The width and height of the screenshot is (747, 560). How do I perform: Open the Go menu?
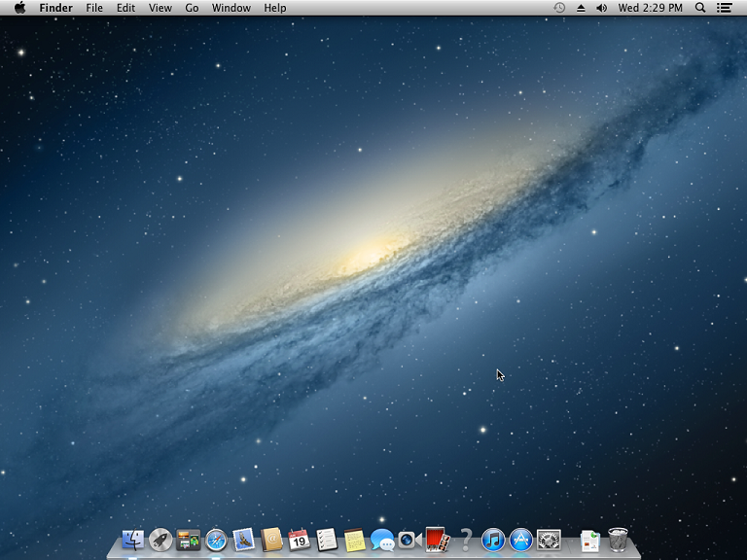(192, 8)
